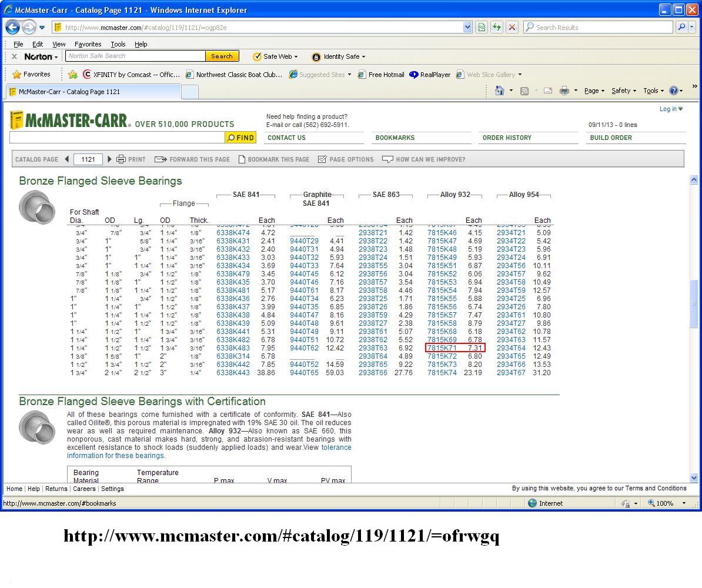702x588 pixels.
Task: Open a new blank tab
Action: click(190, 92)
